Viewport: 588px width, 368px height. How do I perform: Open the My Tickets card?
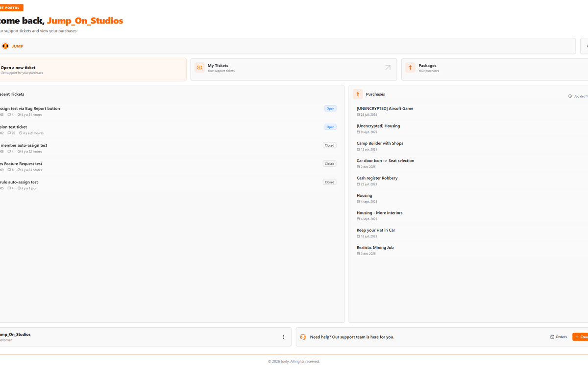(294, 70)
